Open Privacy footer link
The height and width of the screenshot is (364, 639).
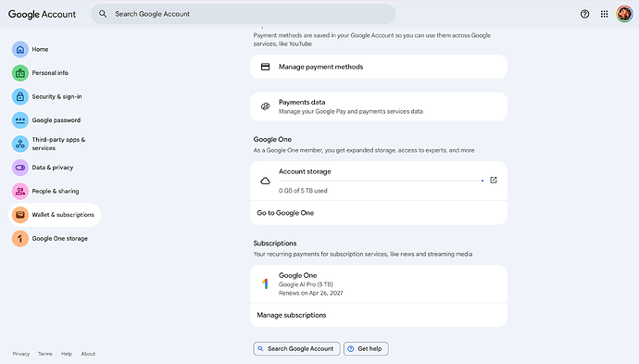pos(21,354)
